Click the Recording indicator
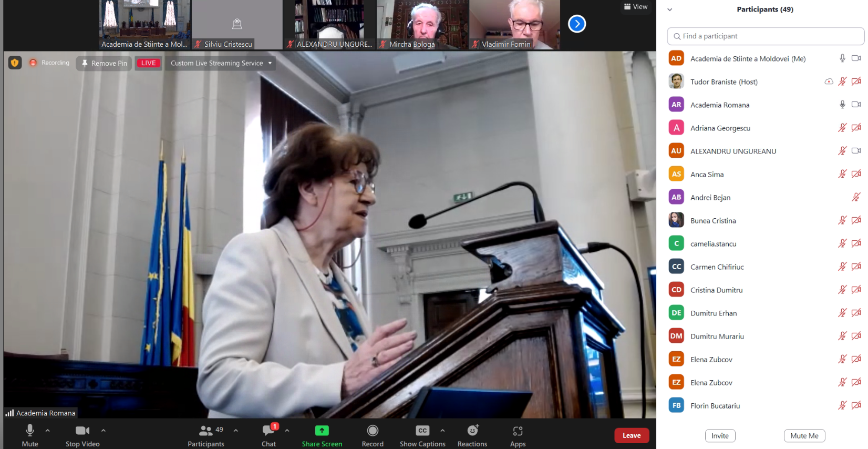This screenshot has width=868, height=449. pos(49,63)
